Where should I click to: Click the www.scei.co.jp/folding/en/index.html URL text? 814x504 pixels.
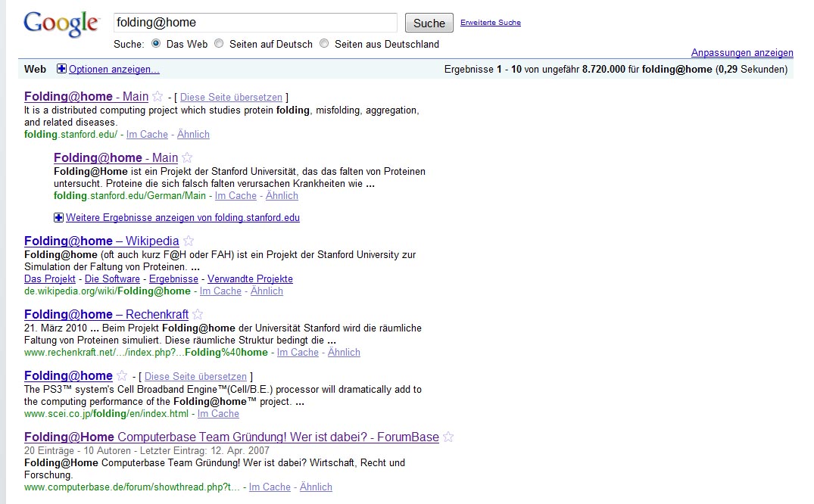click(x=106, y=414)
